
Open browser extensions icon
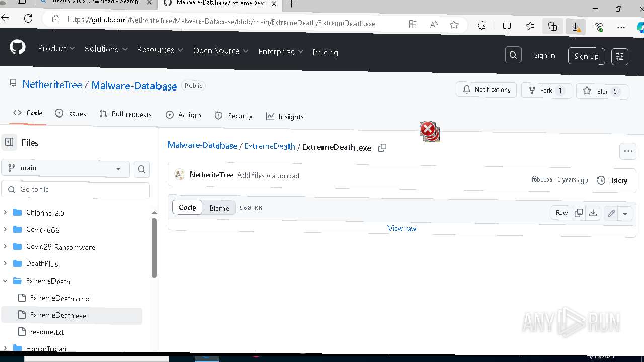(x=481, y=25)
